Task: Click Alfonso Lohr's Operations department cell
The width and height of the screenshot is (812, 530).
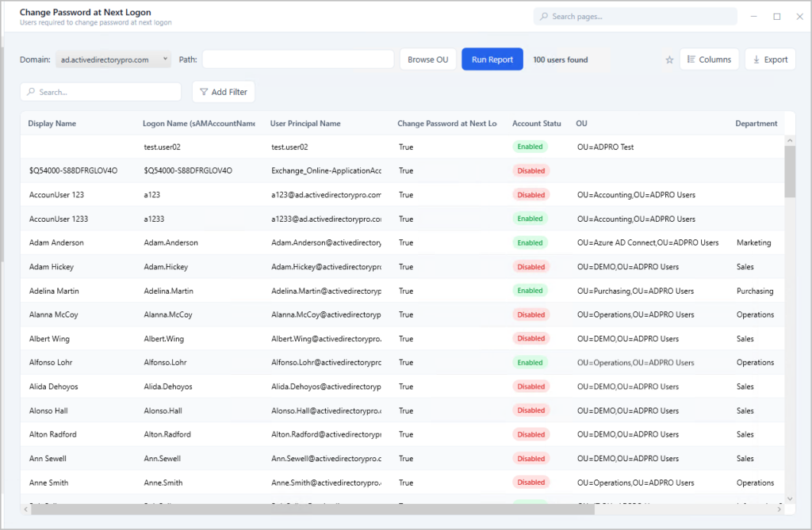Action: [x=755, y=363]
